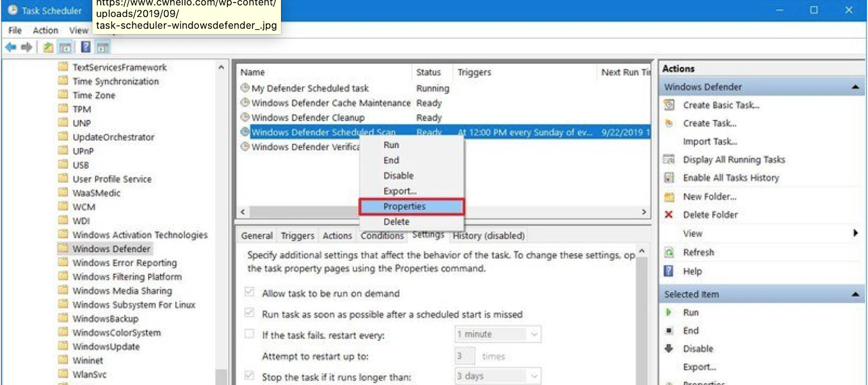Image resolution: width=868 pixels, height=385 pixels.
Task: Click the Help icon in Actions pane
Action: (x=669, y=271)
